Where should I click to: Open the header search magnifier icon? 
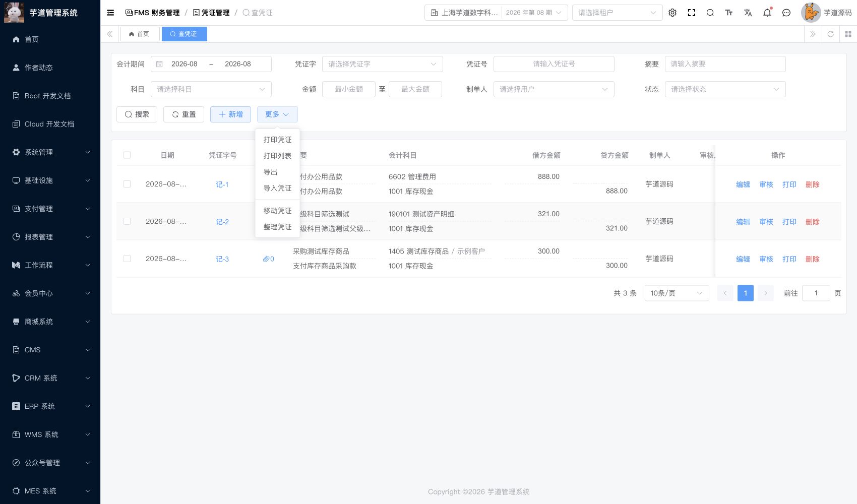point(710,13)
